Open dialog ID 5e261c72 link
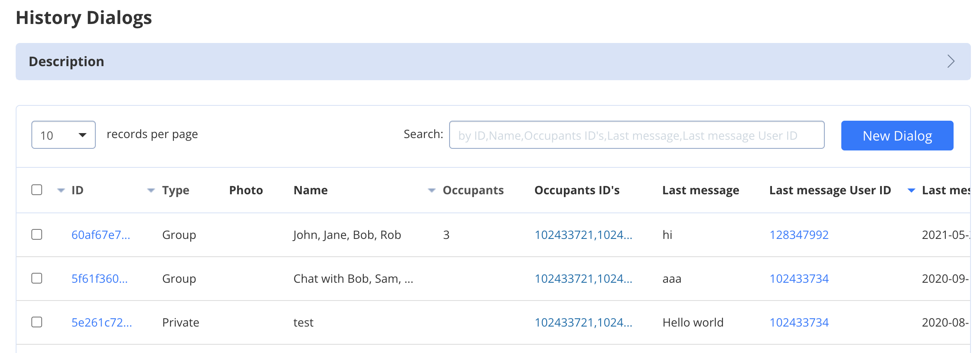Image resolution: width=980 pixels, height=353 pixels. click(x=102, y=322)
